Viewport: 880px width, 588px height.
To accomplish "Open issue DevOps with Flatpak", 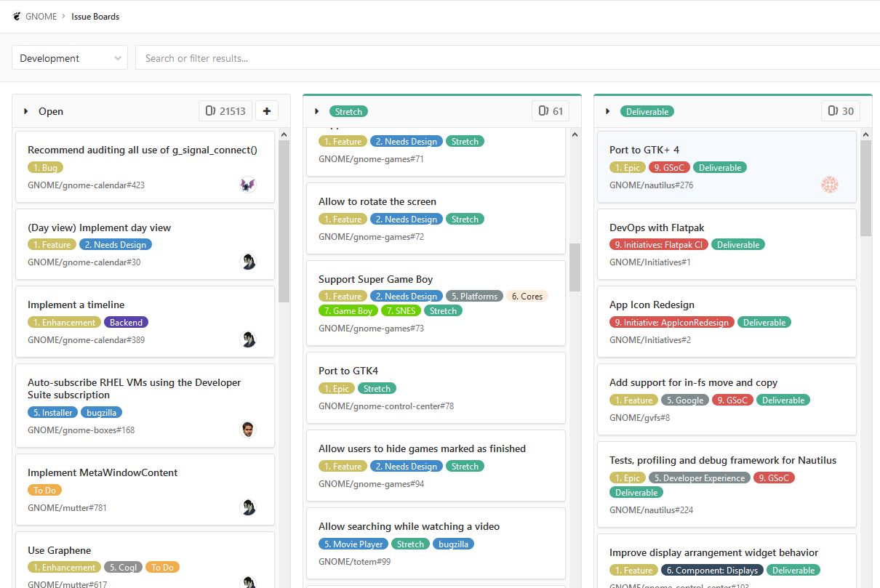I will (x=657, y=227).
